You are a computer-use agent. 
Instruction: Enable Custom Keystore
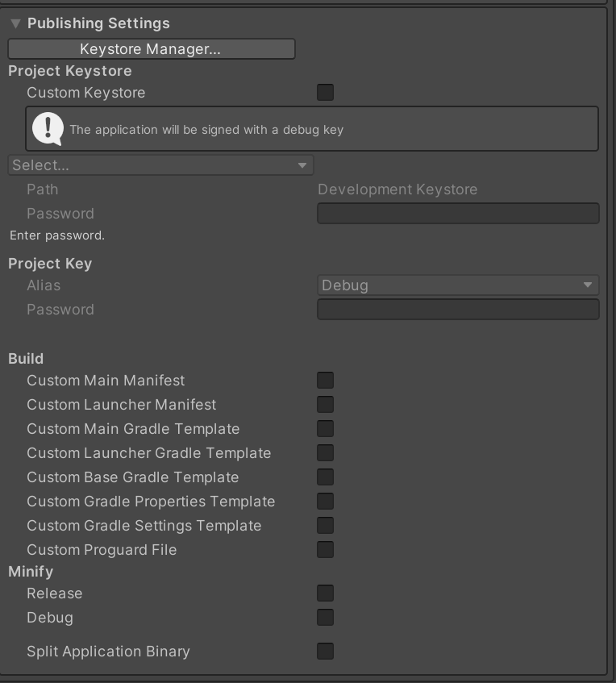tap(325, 92)
